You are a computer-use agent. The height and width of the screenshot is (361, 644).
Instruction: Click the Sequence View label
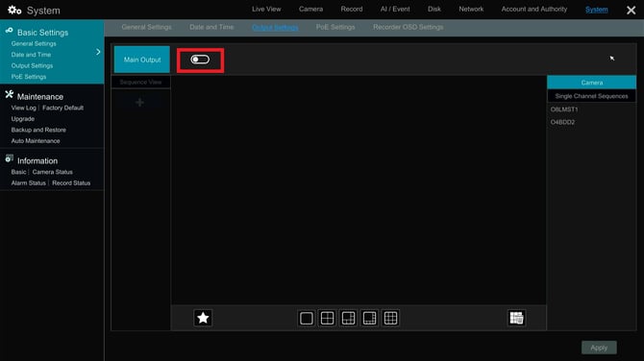[x=140, y=82]
